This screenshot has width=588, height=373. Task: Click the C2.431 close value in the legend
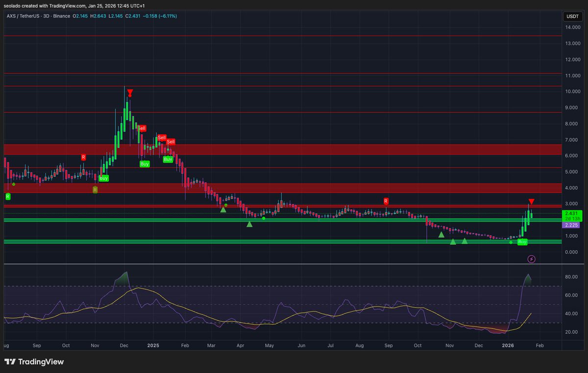[x=134, y=16]
